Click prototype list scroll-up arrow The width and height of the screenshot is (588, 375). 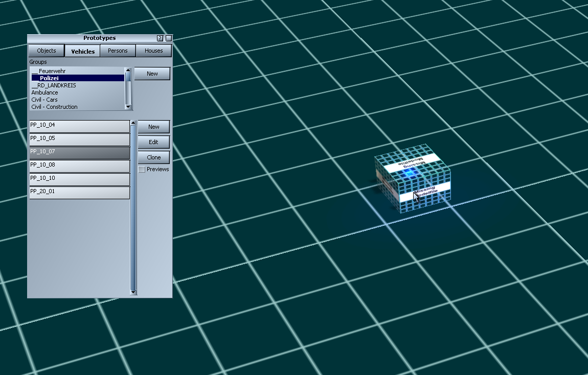[x=133, y=123]
